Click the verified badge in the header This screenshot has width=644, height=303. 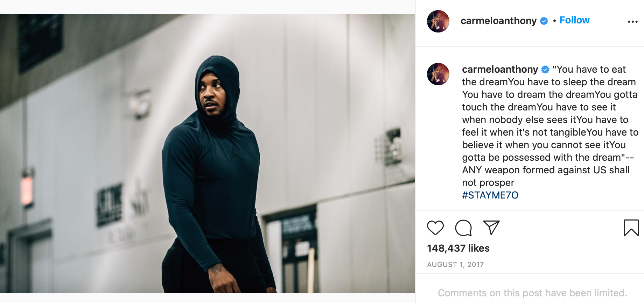[544, 21]
